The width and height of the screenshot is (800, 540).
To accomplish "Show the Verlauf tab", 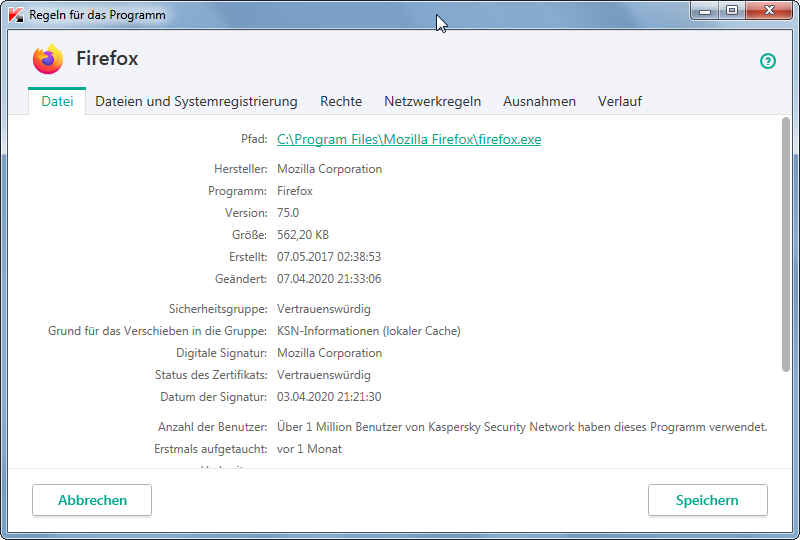I will click(x=619, y=101).
